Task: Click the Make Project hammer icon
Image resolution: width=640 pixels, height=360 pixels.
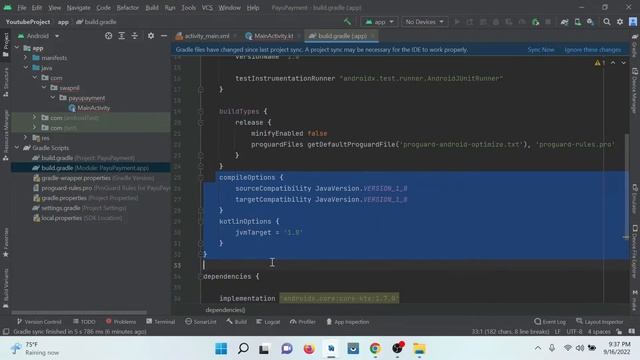Action: (x=347, y=22)
